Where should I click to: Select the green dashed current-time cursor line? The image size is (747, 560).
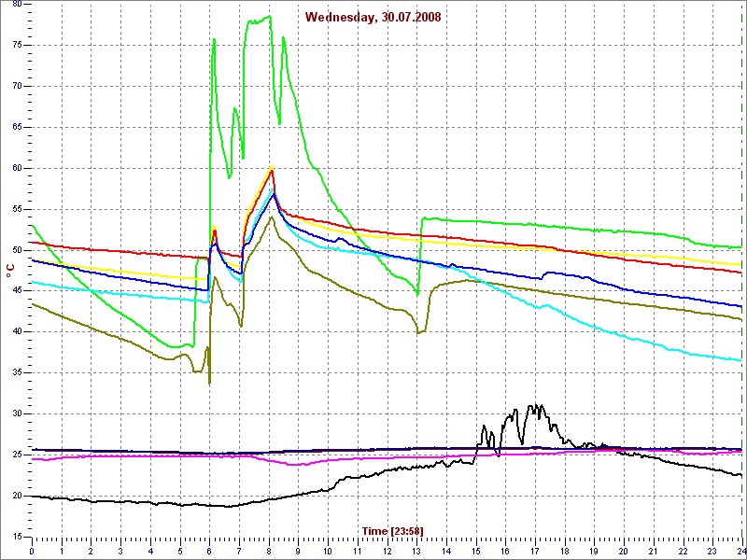[x=740, y=280]
